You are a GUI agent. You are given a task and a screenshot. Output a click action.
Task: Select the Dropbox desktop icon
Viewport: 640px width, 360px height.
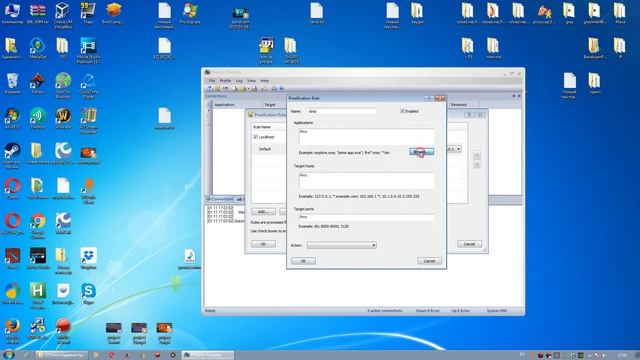89,258
